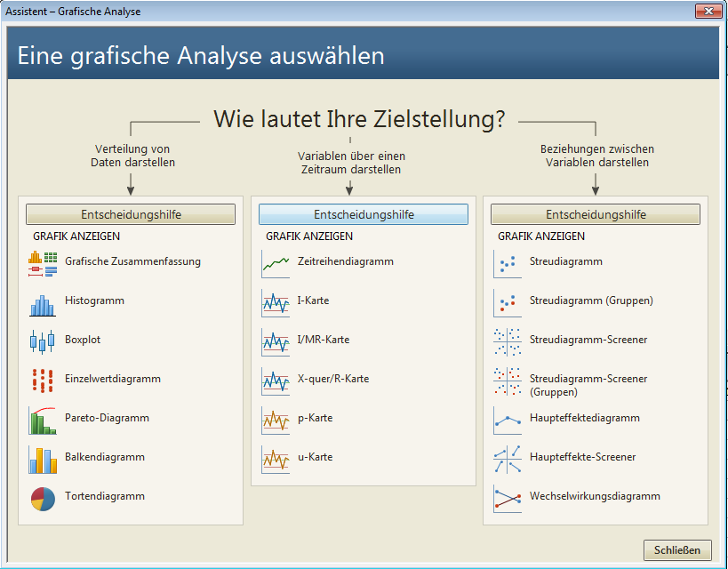The height and width of the screenshot is (569, 728).
Task: Choose the Histogramm text link
Action: pos(95,301)
